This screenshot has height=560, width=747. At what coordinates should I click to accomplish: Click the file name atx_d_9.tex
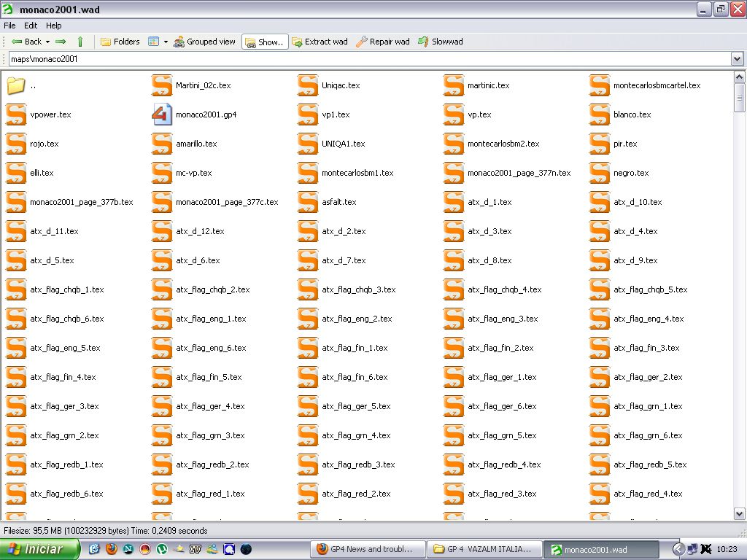(x=635, y=260)
